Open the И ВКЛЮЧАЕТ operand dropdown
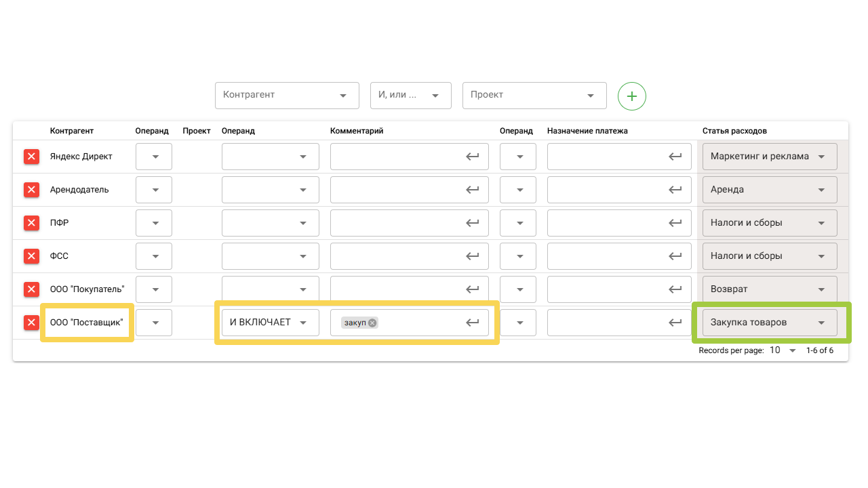Image resolution: width=868 pixels, height=488 pixels. pos(270,323)
